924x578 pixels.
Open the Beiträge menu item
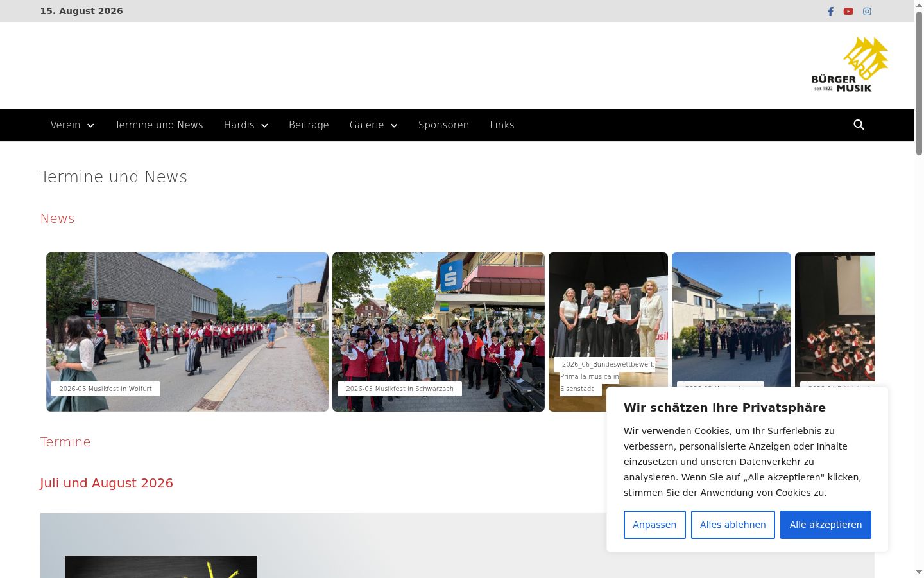(309, 125)
